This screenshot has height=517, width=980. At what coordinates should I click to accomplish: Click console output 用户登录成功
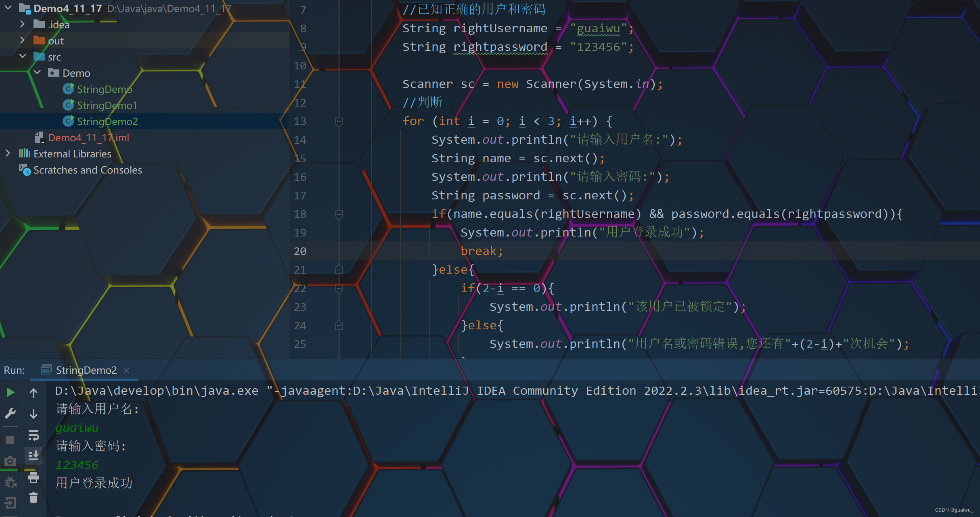pyautogui.click(x=94, y=483)
